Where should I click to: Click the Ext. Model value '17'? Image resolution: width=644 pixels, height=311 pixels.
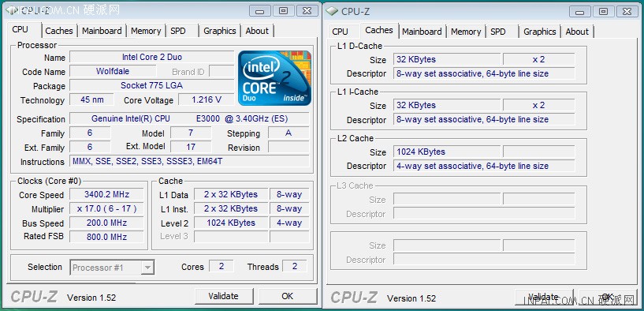pos(191,147)
